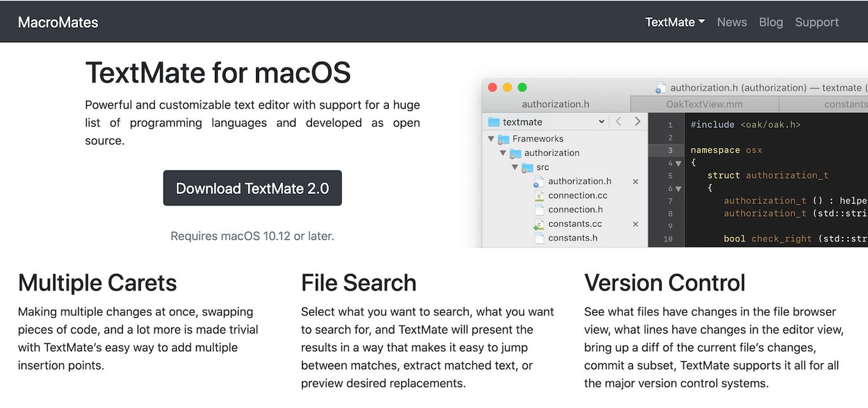Click 'struct authorization_t' code line
Image resolution: width=868 pixels, height=408 pixels.
pyautogui.click(x=768, y=175)
